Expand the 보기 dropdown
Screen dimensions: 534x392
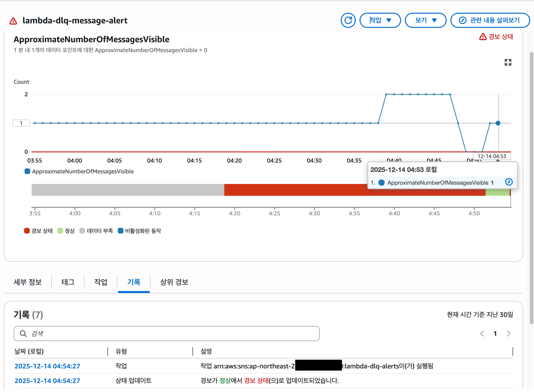point(425,21)
